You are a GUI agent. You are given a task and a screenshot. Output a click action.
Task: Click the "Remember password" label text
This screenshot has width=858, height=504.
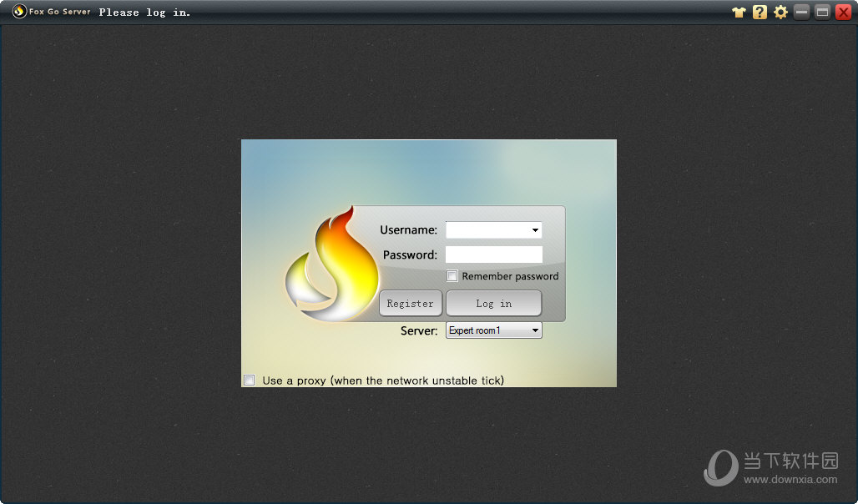[510, 276]
